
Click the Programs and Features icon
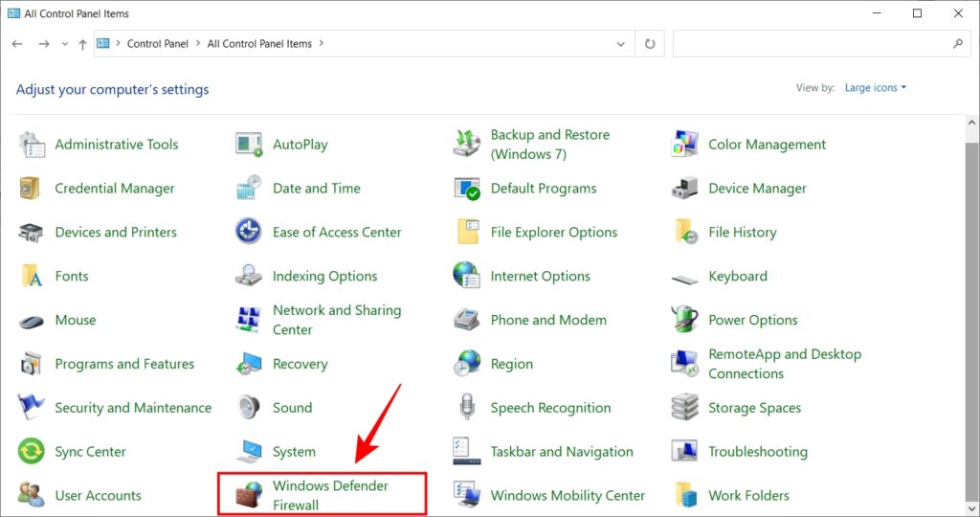(x=31, y=364)
